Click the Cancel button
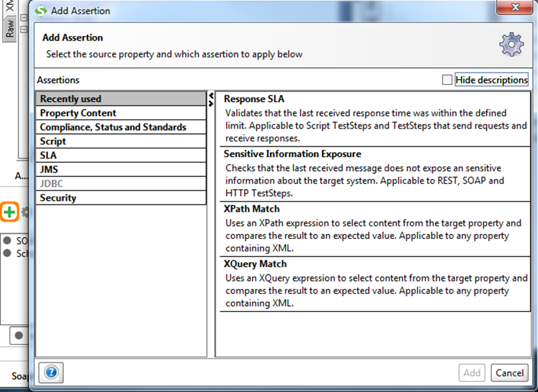 click(x=509, y=373)
